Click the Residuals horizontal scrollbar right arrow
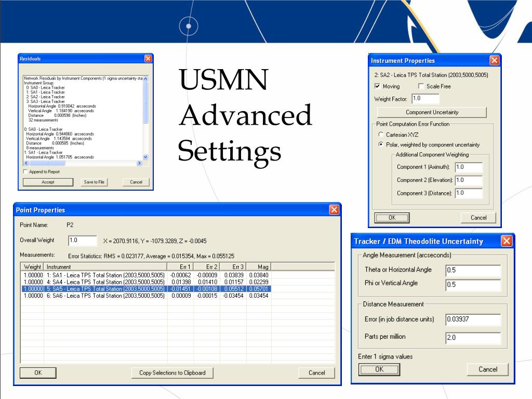Screen dimensions: 532x399 click(x=139, y=163)
